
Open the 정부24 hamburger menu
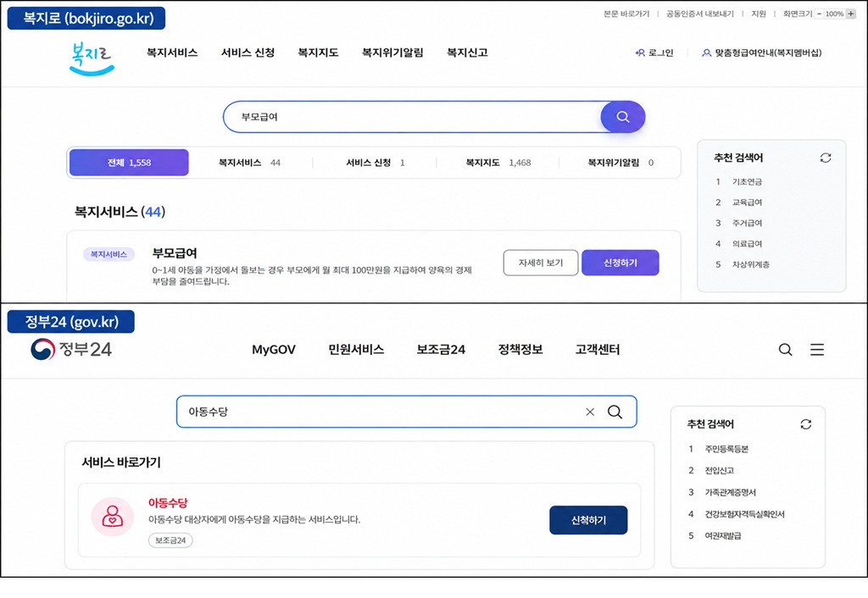[x=817, y=350]
